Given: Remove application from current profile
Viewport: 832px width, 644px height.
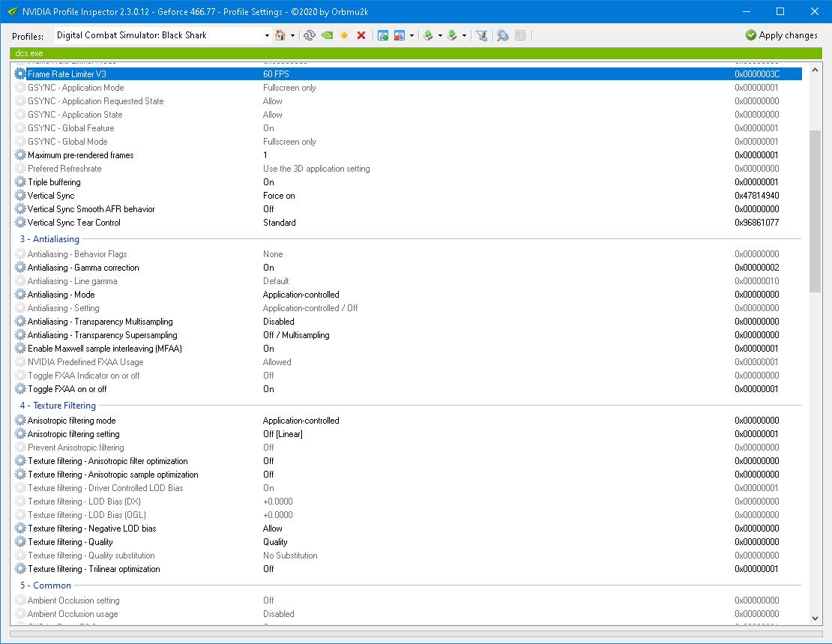Looking at the screenshot, I should point(399,35).
